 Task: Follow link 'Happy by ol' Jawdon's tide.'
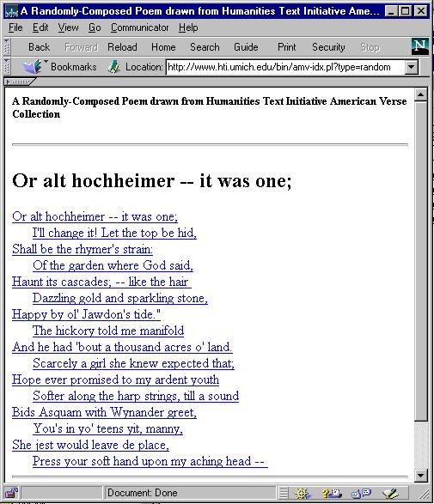(86, 314)
